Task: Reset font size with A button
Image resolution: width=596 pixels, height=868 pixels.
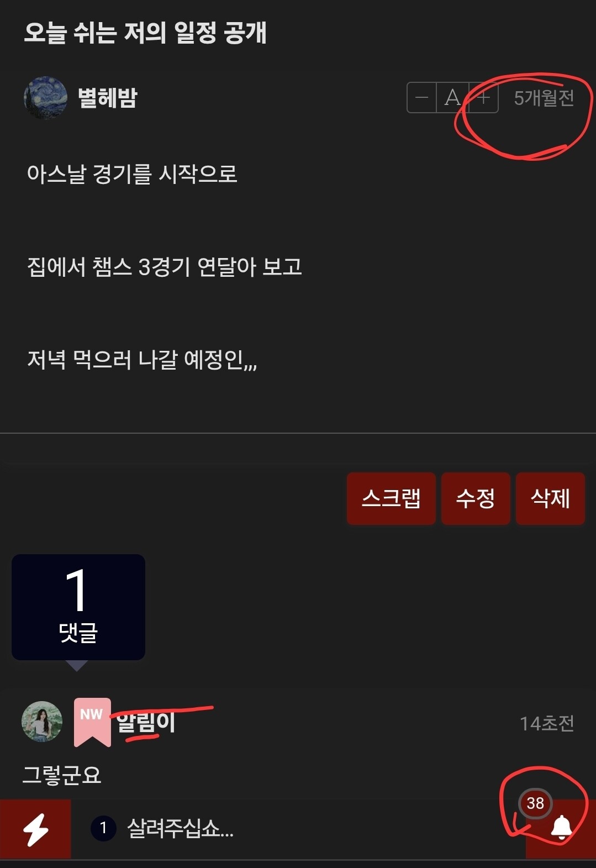Action: click(x=452, y=98)
